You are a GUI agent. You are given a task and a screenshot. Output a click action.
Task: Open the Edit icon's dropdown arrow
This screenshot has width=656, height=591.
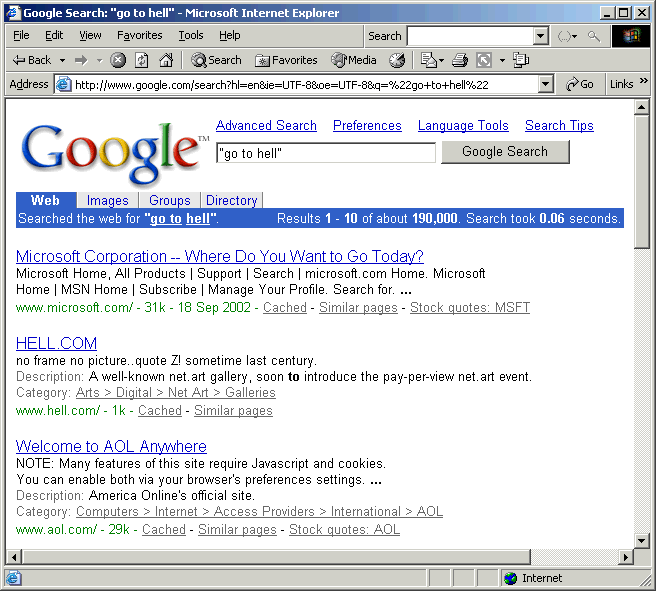pos(502,61)
